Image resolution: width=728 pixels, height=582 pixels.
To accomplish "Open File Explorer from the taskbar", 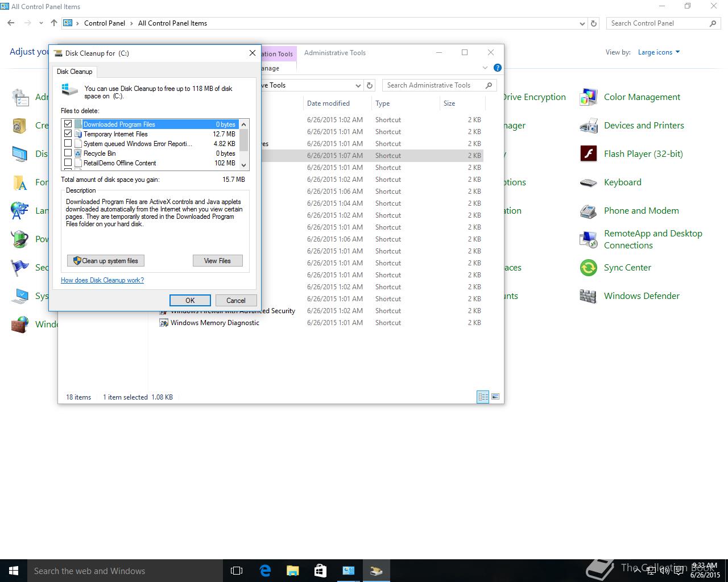I will pos(293,571).
